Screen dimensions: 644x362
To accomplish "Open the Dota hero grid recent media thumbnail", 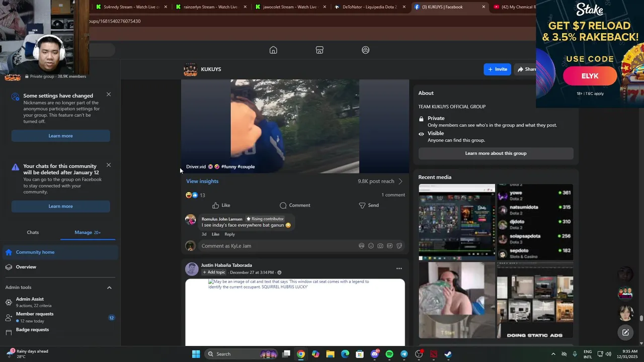I will [457, 222].
